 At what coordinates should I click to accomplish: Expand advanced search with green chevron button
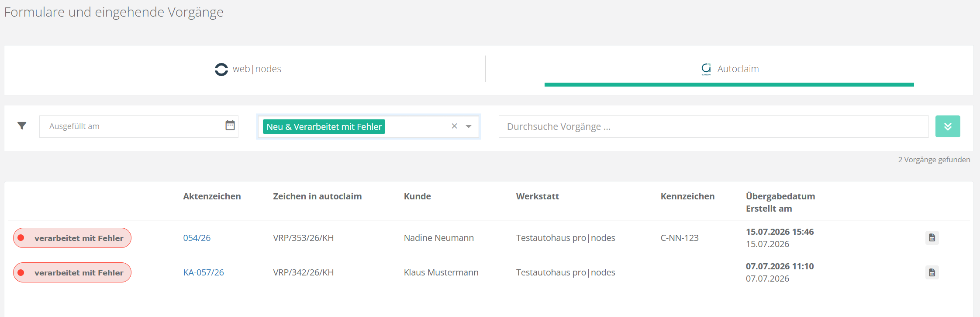(x=948, y=126)
